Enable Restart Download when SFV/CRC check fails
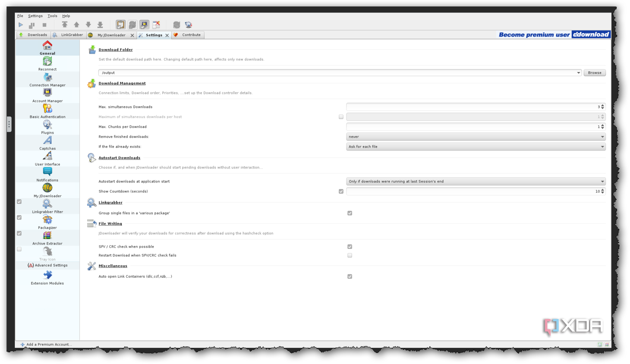The width and height of the screenshot is (630, 364). pos(350,255)
